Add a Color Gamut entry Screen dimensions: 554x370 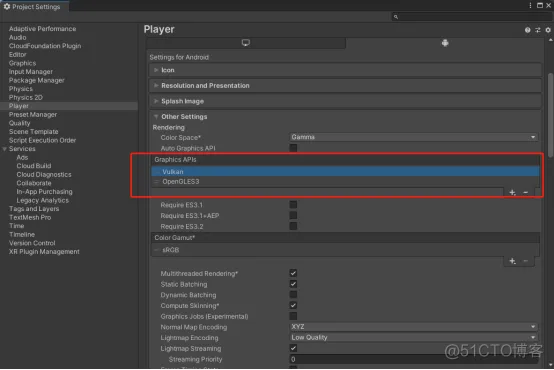(x=512, y=261)
